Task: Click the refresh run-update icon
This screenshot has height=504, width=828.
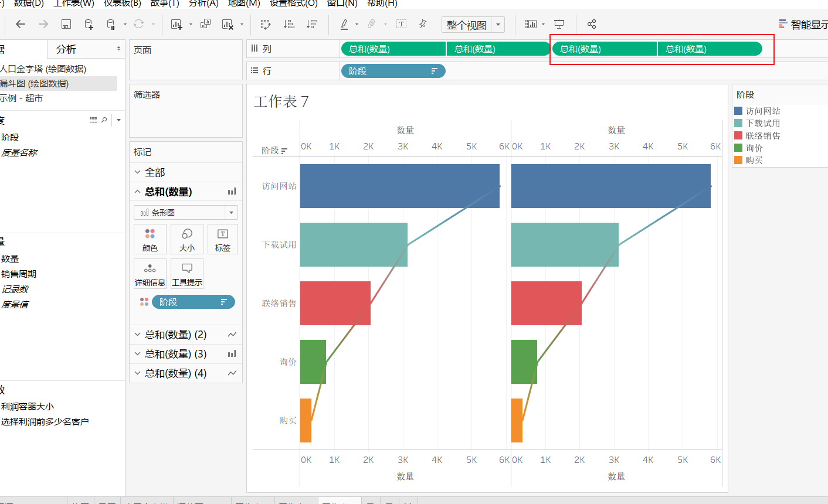Action: 139,24
